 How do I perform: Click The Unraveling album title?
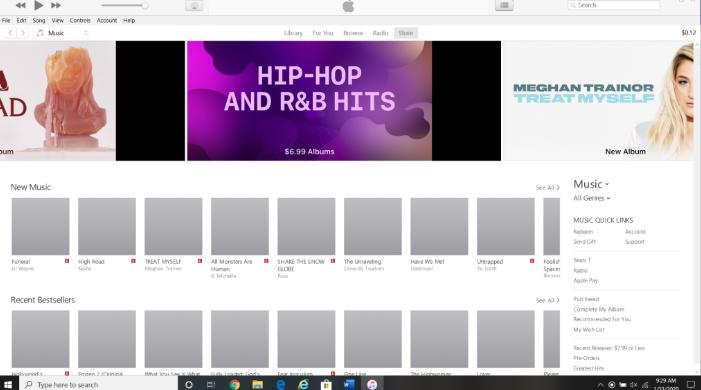tap(363, 262)
